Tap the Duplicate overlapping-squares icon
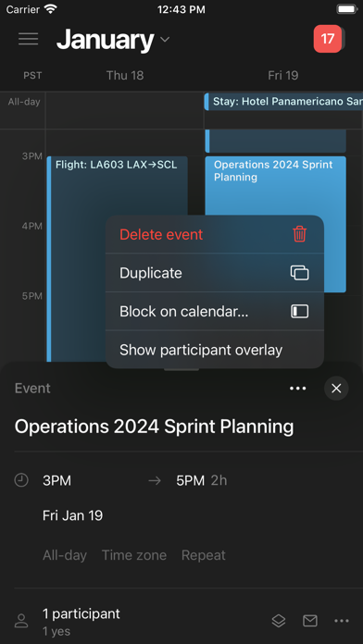The width and height of the screenshot is (363, 644). click(300, 273)
